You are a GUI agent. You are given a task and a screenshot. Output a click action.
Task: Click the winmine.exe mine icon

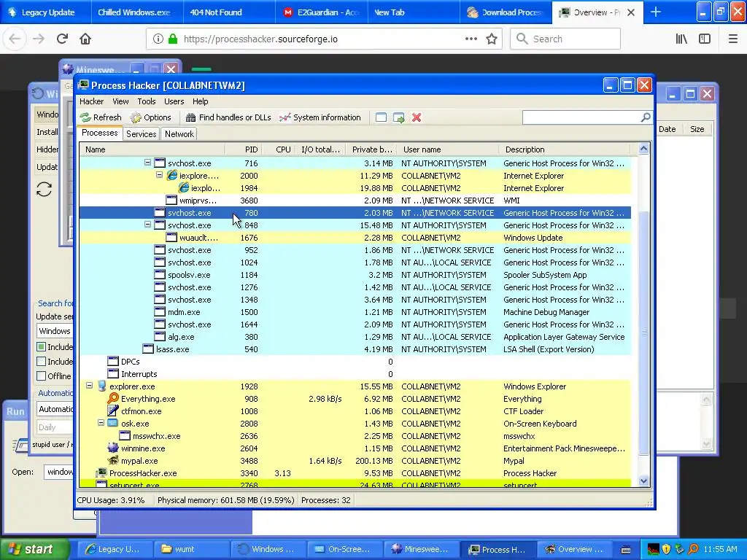click(x=113, y=448)
